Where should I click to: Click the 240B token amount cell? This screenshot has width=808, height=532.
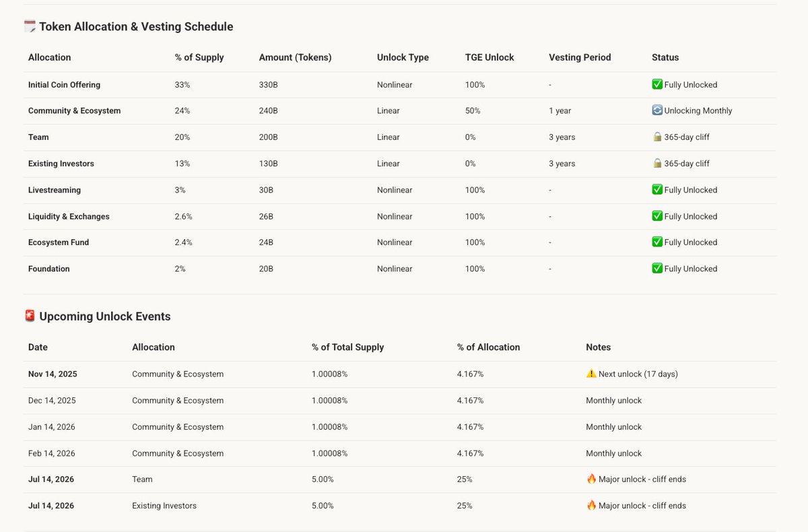(268, 110)
